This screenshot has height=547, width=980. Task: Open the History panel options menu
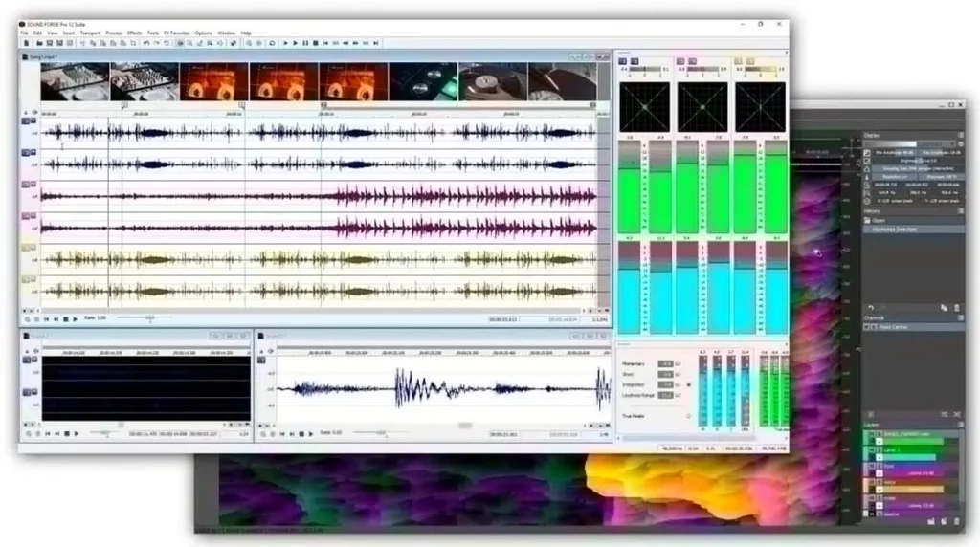961,211
